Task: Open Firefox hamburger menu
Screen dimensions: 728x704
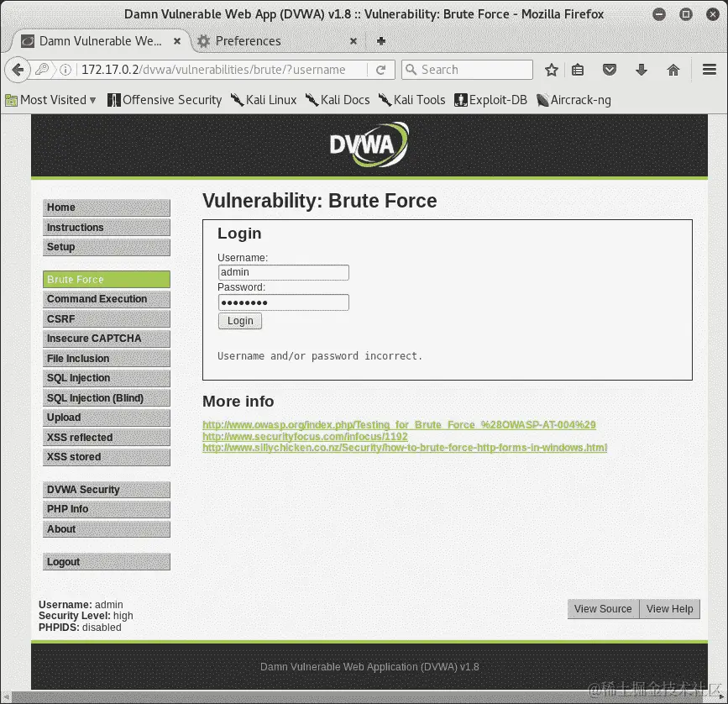Action: [709, 70]
